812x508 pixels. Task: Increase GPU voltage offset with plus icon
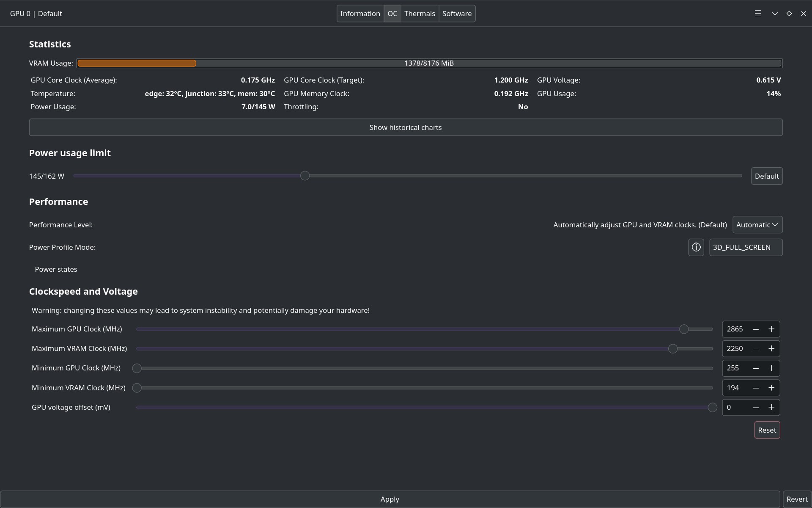[771, 408]
